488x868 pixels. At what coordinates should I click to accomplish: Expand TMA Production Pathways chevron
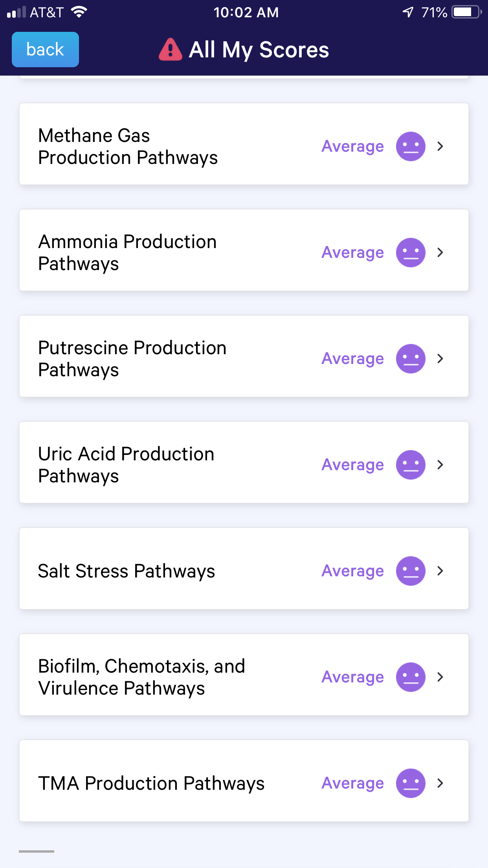click(440, 783)
